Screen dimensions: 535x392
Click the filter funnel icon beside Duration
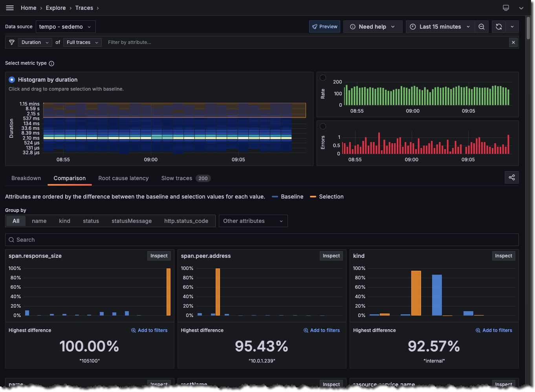coord(12,42)
